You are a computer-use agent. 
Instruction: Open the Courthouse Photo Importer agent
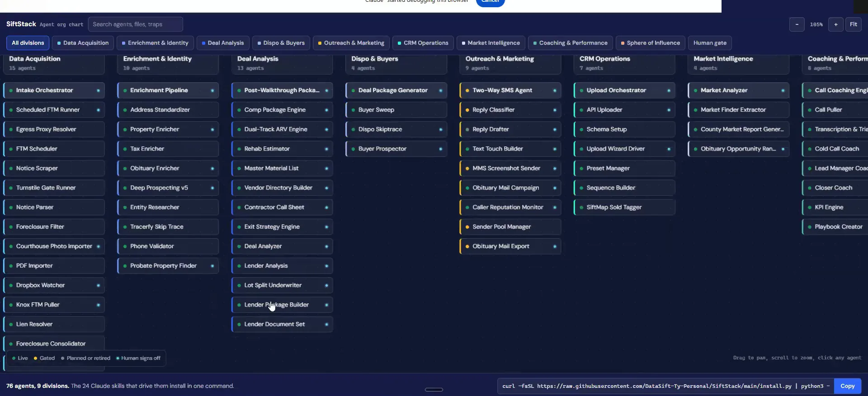point(54,246)
